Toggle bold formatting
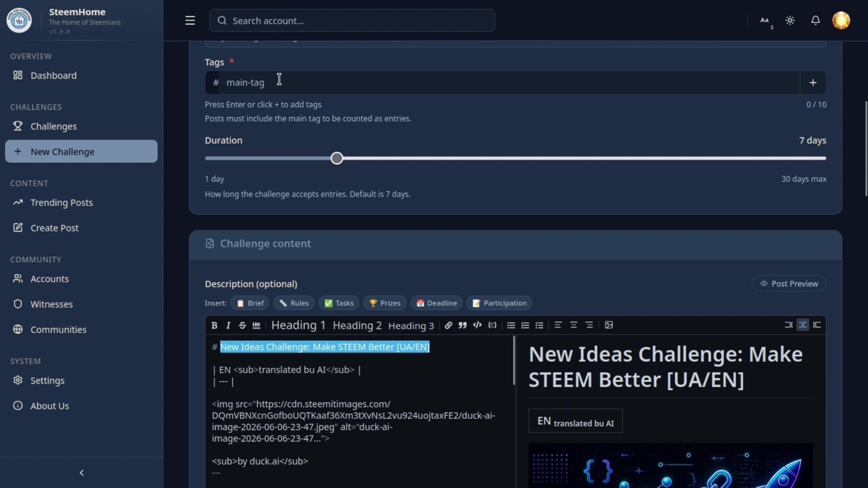Image resolution: width=868 pixels, height=488 pixels. [214, 325]
